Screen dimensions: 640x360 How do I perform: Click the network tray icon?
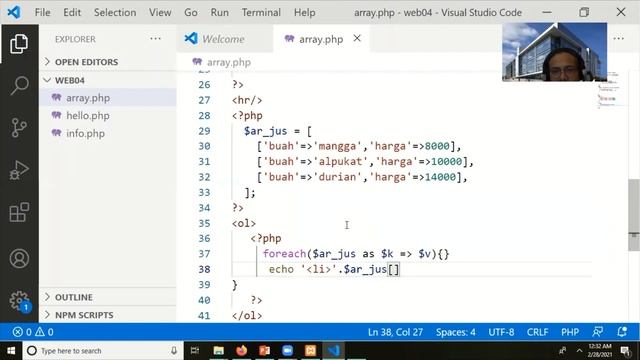tap(563, 351)
